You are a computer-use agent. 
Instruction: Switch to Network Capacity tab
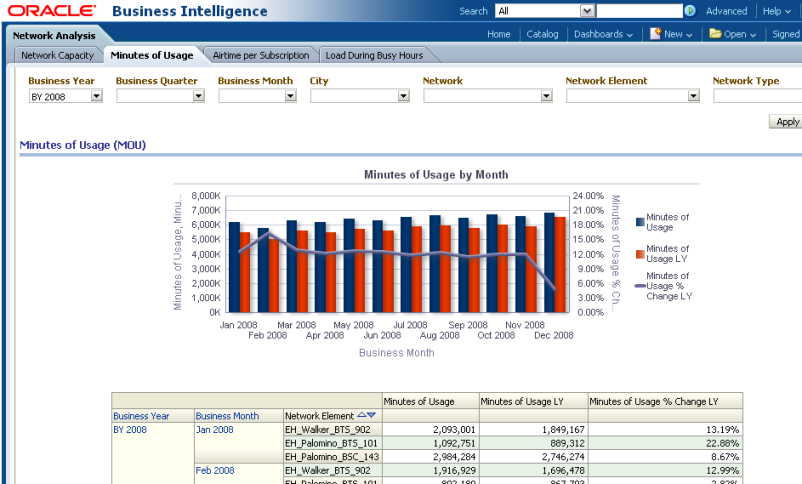pyautogui.click(x=57, y=55)
